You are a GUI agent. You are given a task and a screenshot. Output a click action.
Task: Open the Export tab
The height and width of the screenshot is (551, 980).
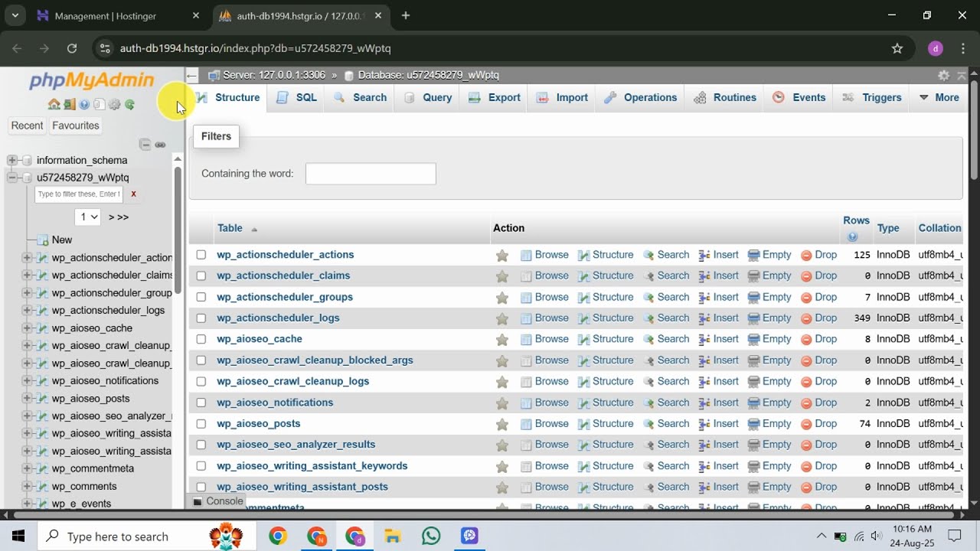coord(495,97)
